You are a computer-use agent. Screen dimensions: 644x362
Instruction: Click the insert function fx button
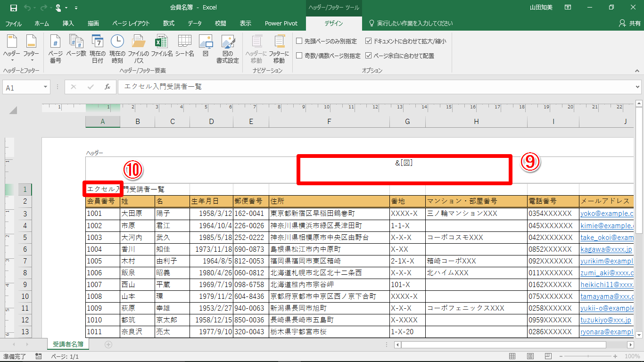[x=107, y=87]
